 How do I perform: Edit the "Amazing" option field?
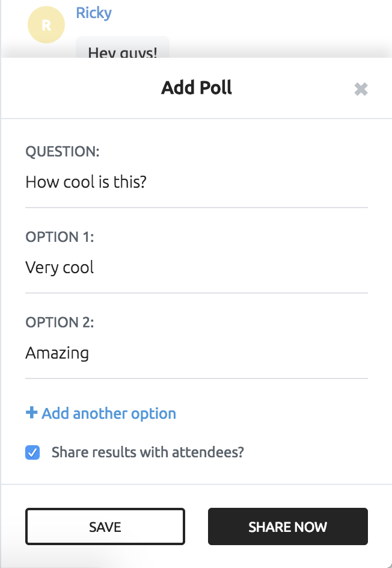pos(197,353)
